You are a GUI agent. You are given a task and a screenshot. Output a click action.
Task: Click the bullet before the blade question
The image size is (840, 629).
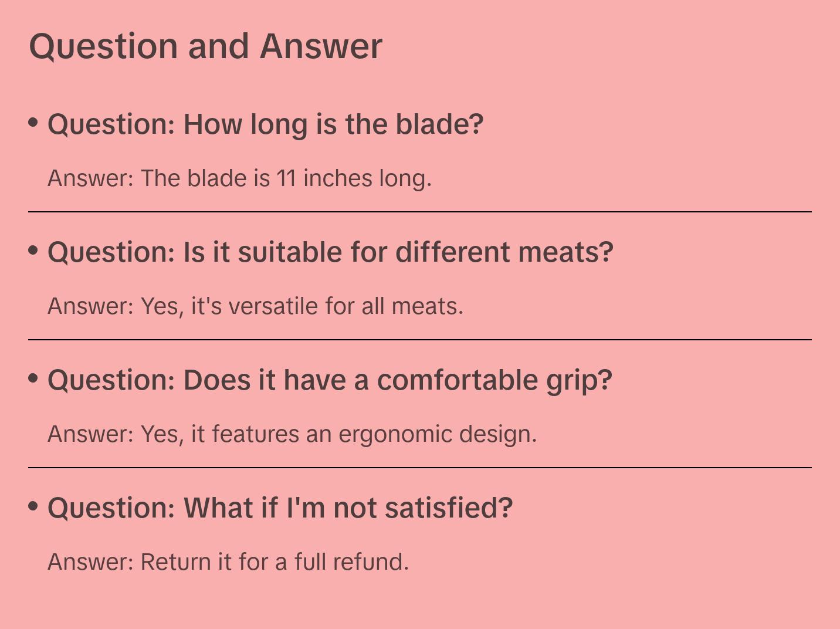click(33, 123)
